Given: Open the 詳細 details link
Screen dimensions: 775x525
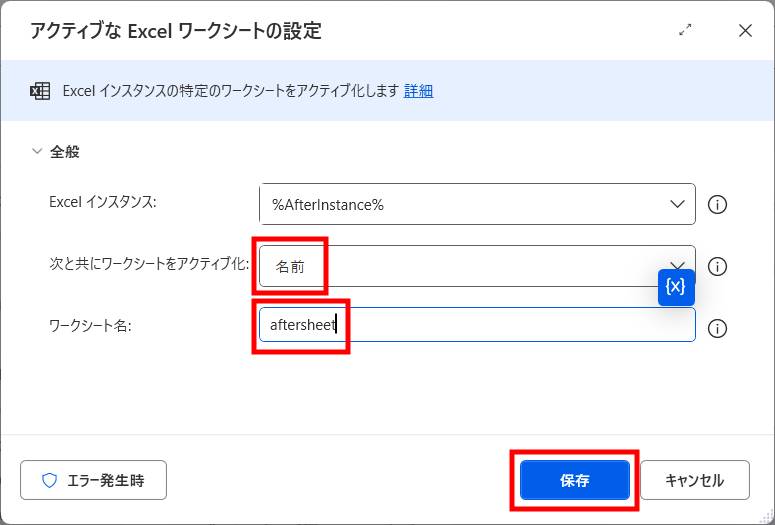Looking at the screenshot, I should [x=418, y=91].
